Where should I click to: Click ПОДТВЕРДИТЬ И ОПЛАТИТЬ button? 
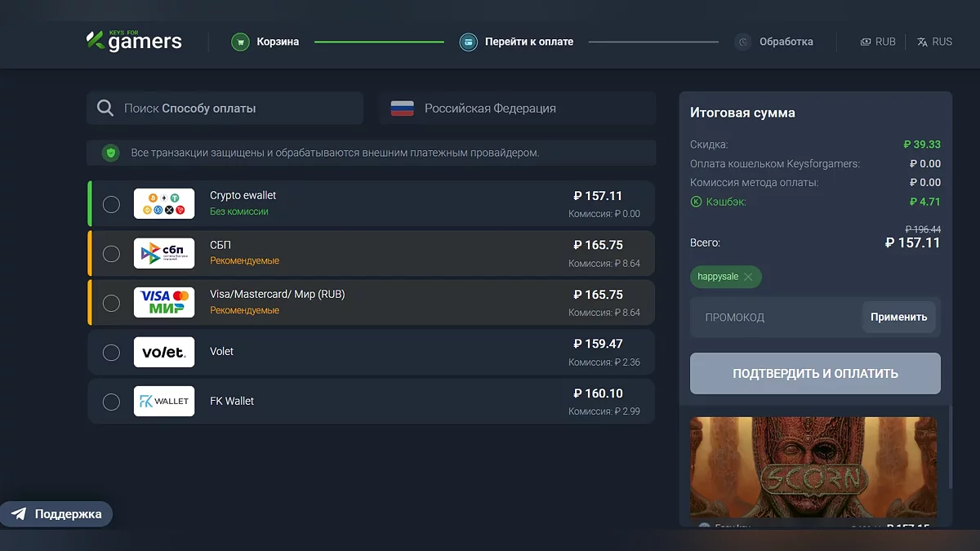815,374
